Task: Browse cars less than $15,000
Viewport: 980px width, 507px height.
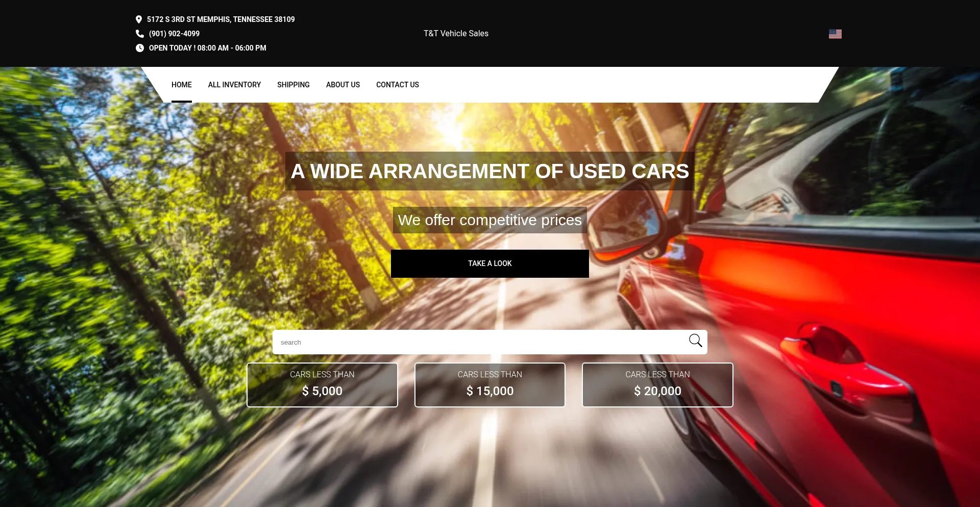Action: click(489, 385)
